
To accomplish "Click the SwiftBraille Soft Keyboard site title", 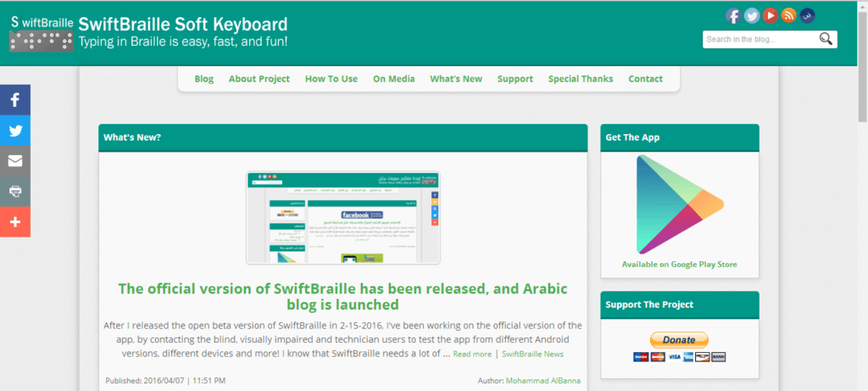I will click(183, 24).
